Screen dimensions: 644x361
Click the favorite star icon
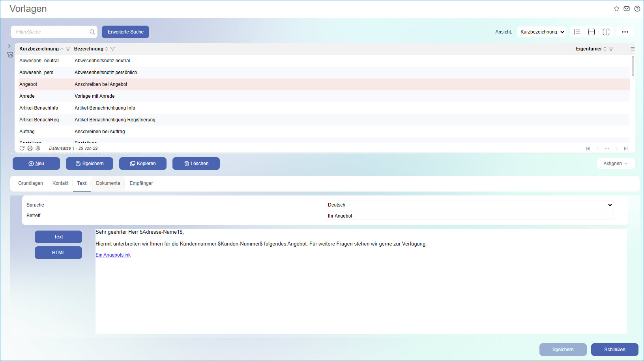(616, 9)
